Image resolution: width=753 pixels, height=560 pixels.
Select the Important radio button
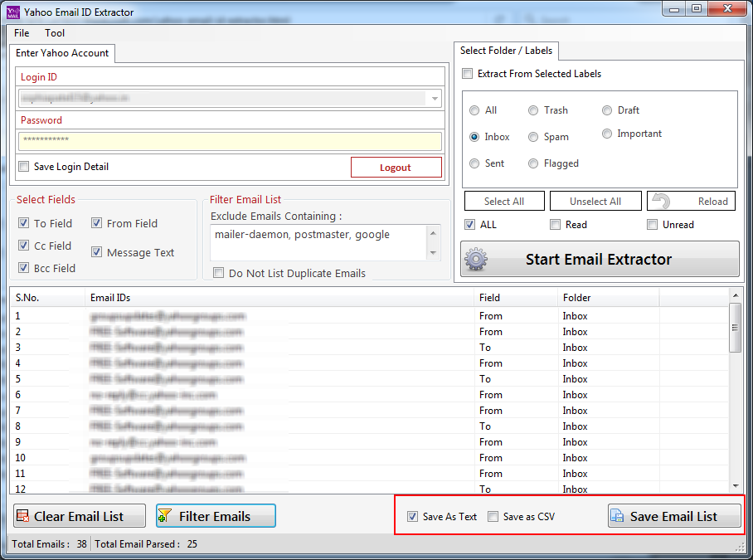point(607,134)
